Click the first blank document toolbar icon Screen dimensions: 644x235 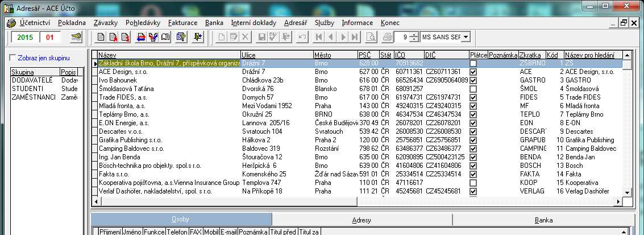click(x=100, y=38)
